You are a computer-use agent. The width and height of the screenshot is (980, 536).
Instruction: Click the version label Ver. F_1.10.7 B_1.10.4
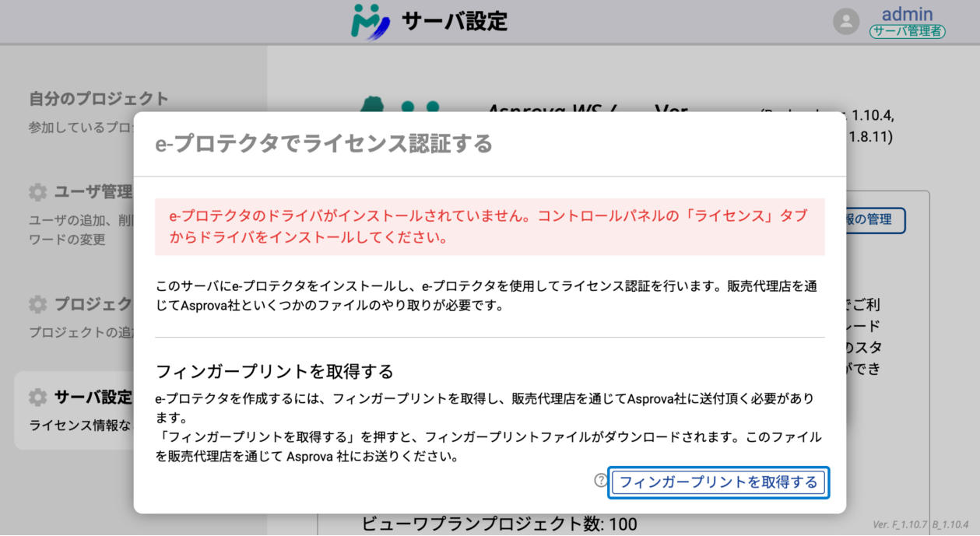[x=921, y=524]
